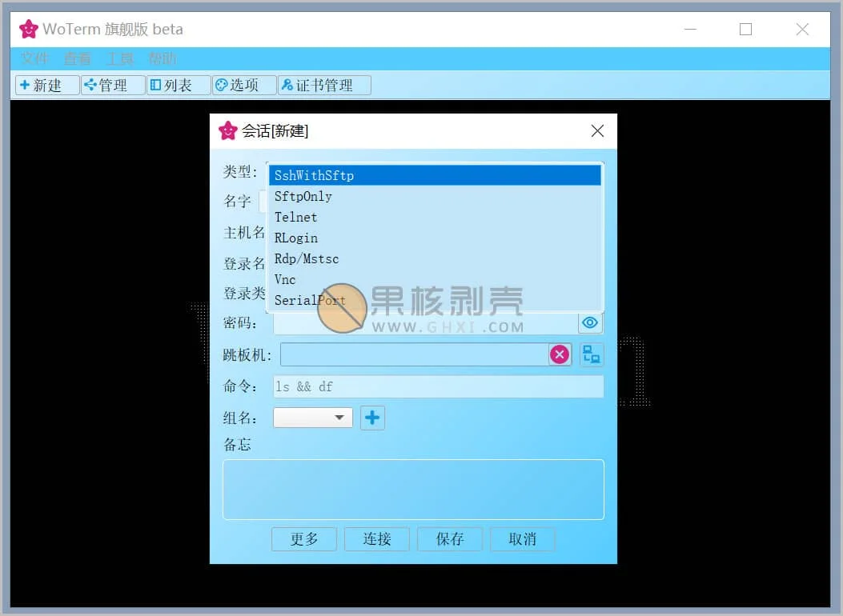The width and height of the screenshot is (843, 616).
Task: Click the 更多 (More) button
Action: pos(303,538)
